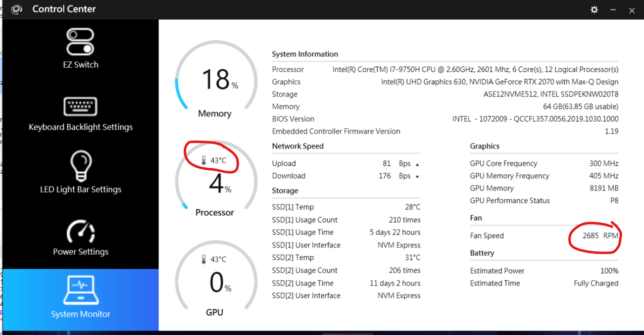644x335 pixels.
Task: Click GPU Performance Status P8
Action: [614, 200]
